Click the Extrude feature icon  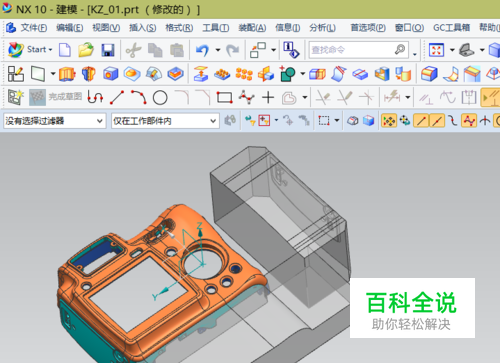pos(67,74)
